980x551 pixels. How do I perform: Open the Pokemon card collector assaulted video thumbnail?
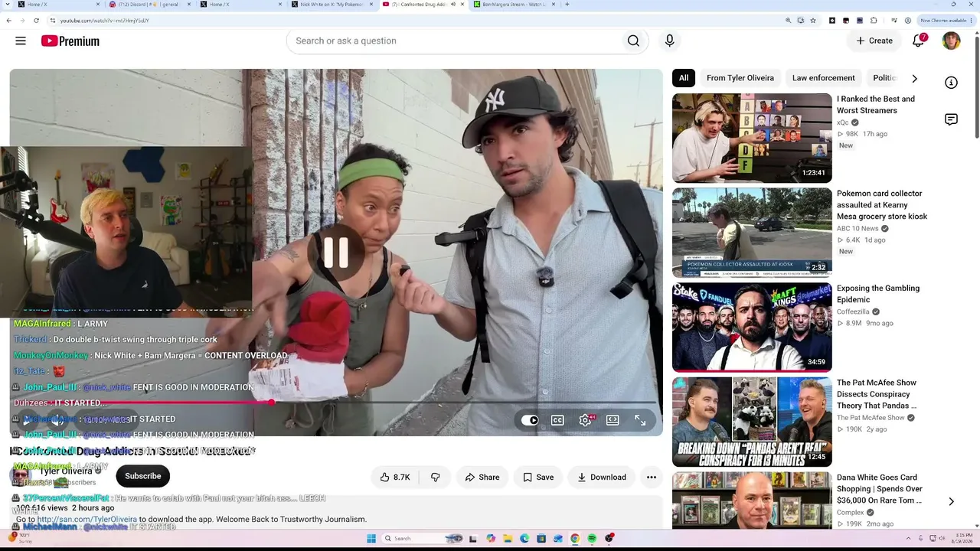point(752,233)
